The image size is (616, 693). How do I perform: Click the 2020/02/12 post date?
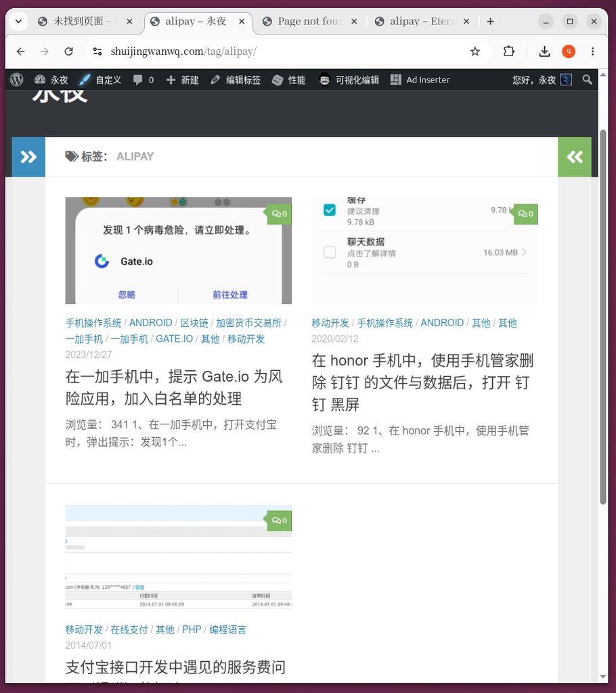pyautogui.click(x=335, y=338)
